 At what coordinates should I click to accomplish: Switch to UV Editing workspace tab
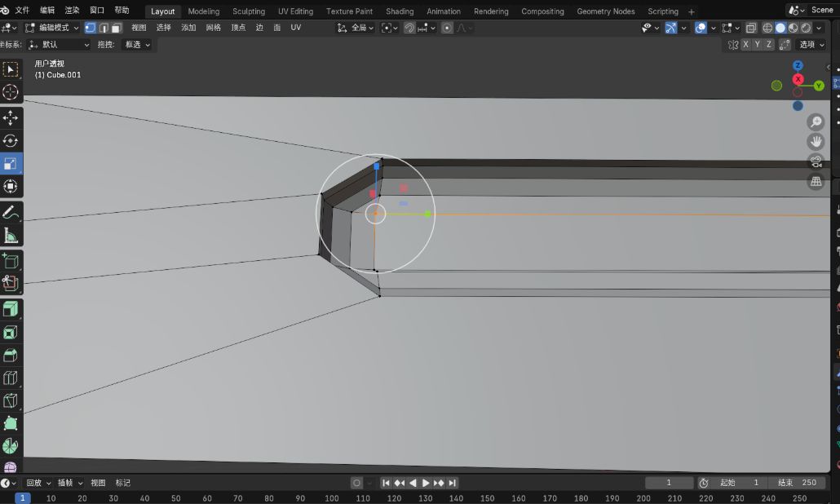pyautogui.click(x=295, y=11)
